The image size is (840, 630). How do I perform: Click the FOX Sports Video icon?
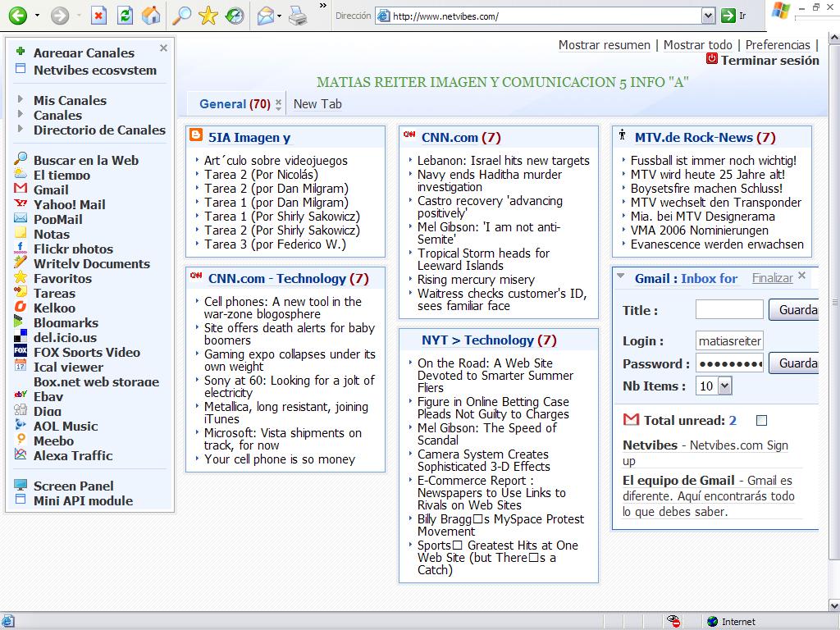click(21, 351)
